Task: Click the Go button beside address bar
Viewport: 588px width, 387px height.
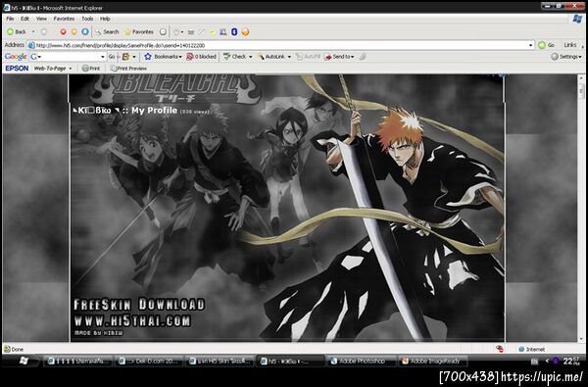Action: point(546,45)
